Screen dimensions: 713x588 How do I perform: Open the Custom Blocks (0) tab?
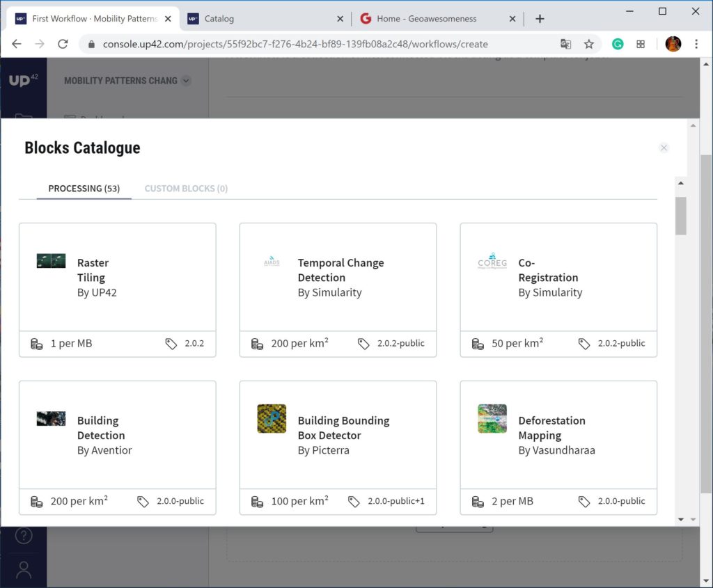coord(186,188)
